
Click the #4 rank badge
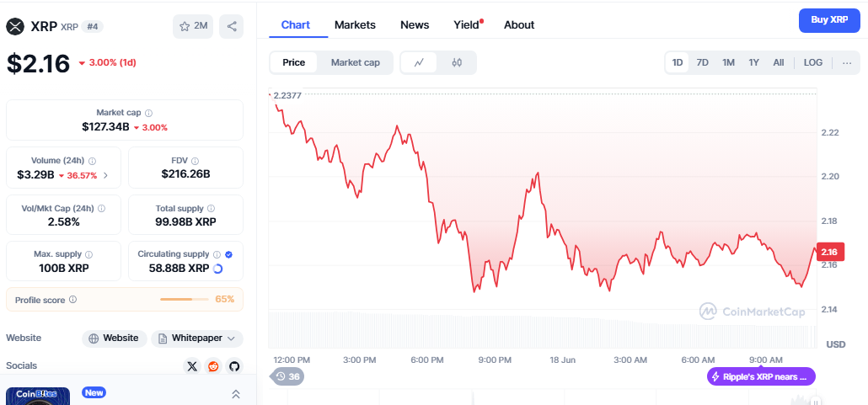(93, 26)
